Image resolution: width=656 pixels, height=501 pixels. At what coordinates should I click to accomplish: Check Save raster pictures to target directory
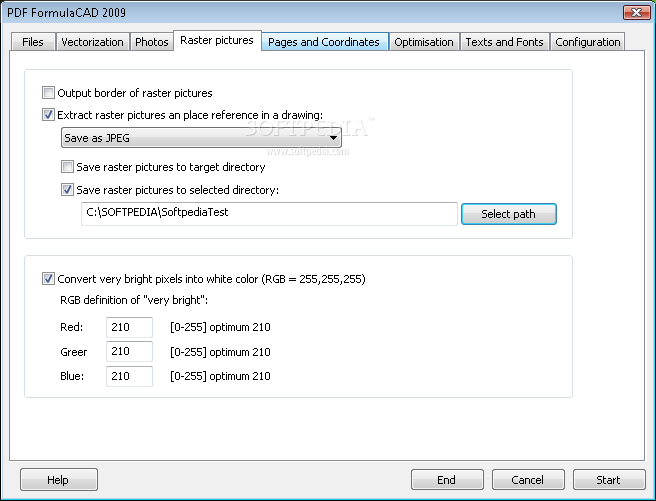[67, 167]
